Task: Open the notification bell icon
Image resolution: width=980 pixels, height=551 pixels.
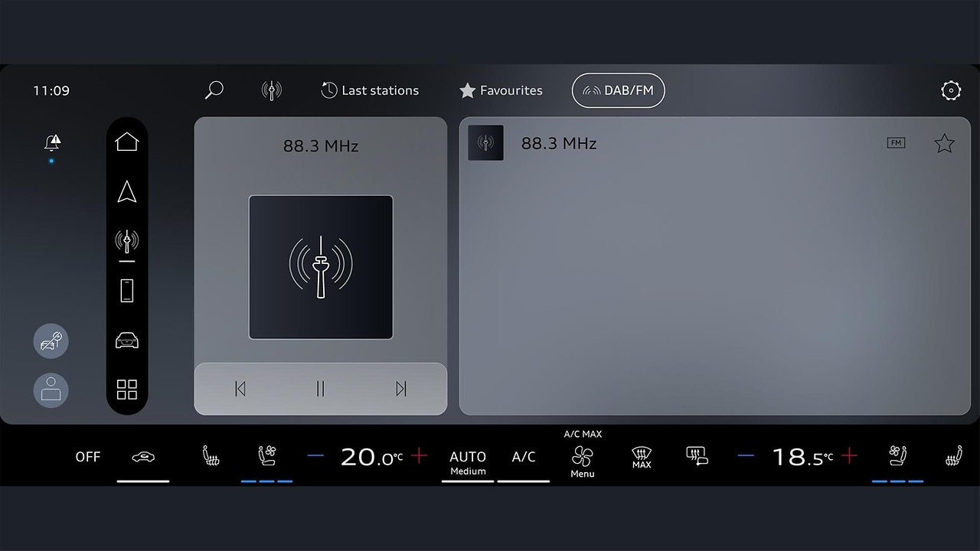Action: [x=52, y=143]
